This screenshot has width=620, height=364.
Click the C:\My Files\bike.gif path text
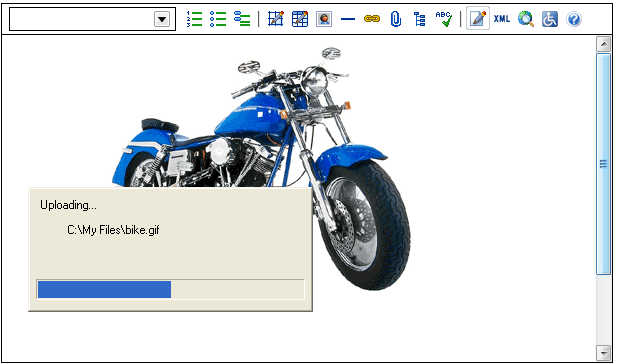click(113, 230)
